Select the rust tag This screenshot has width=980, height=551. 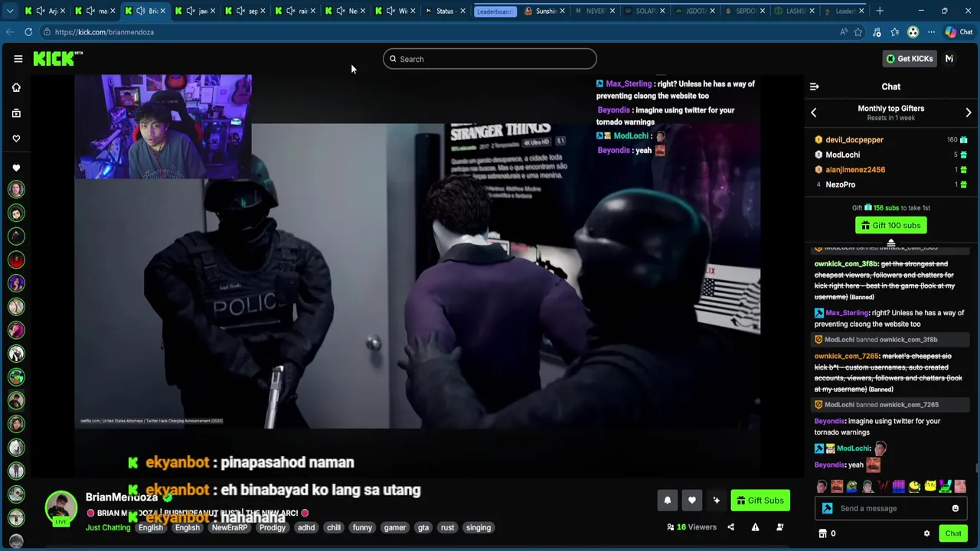[448, 527]
